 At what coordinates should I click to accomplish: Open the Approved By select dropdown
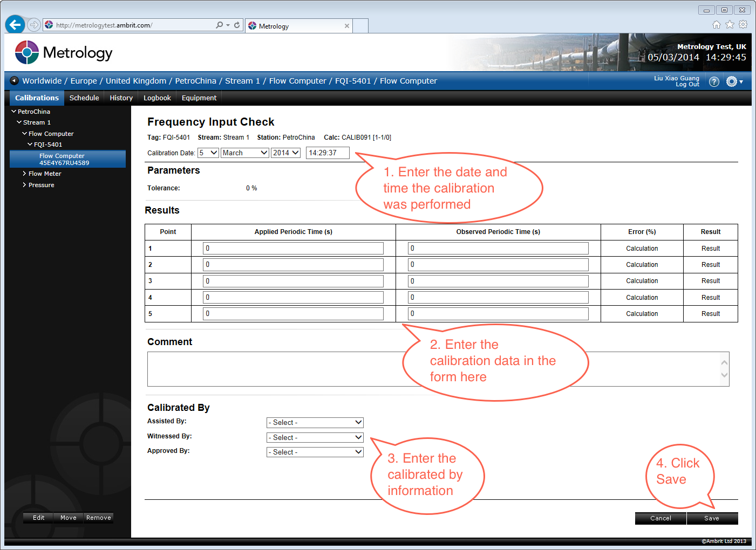(x=315, y=452)
